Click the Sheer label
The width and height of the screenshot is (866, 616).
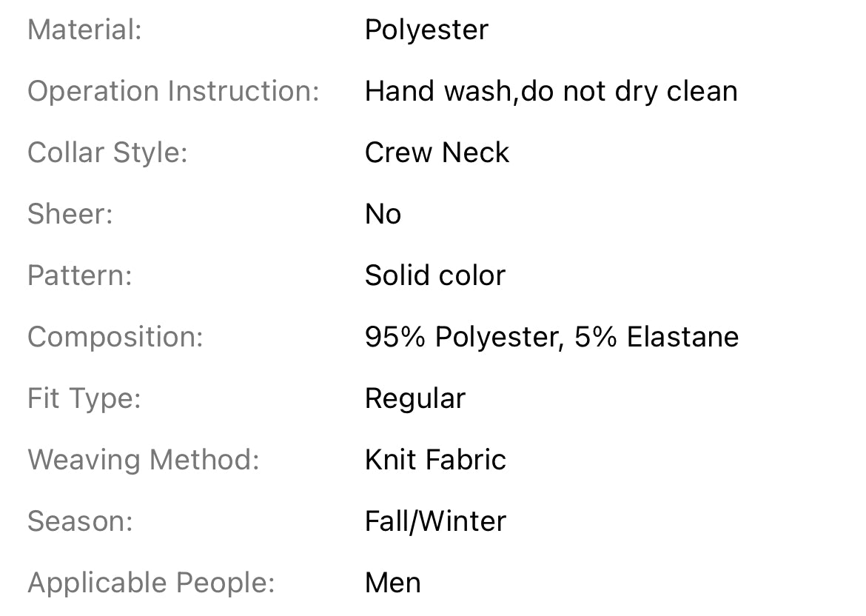tap(70, 215)
